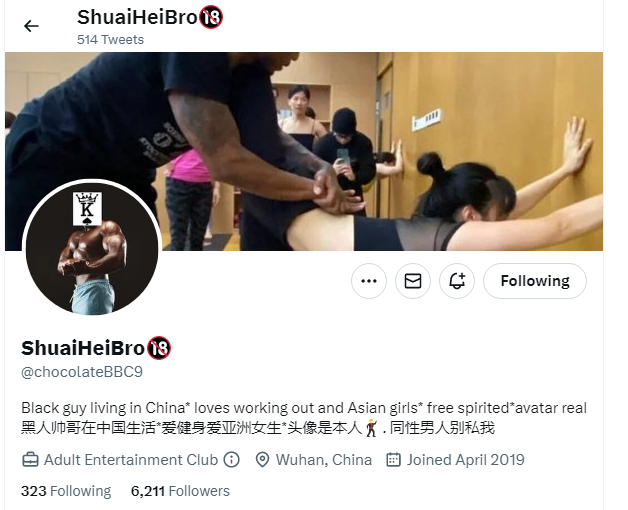Open direct message envelope icon
The height and width of the screenshot is (510, 628).
click(x=413, y=281)
